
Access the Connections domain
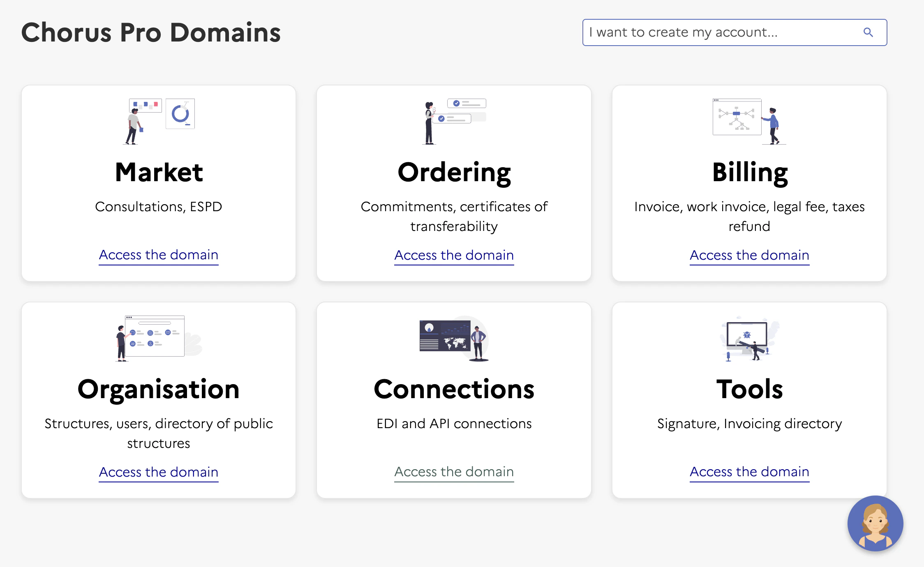453,472
